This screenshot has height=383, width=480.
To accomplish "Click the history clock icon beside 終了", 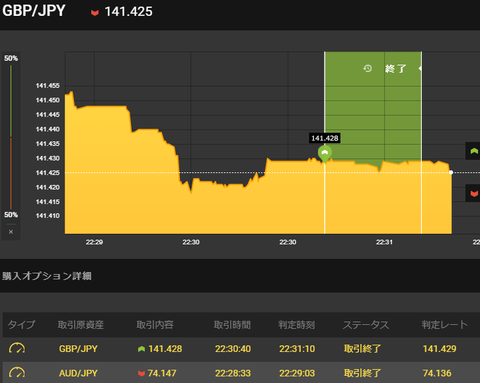I will click(x=367, y=69).
